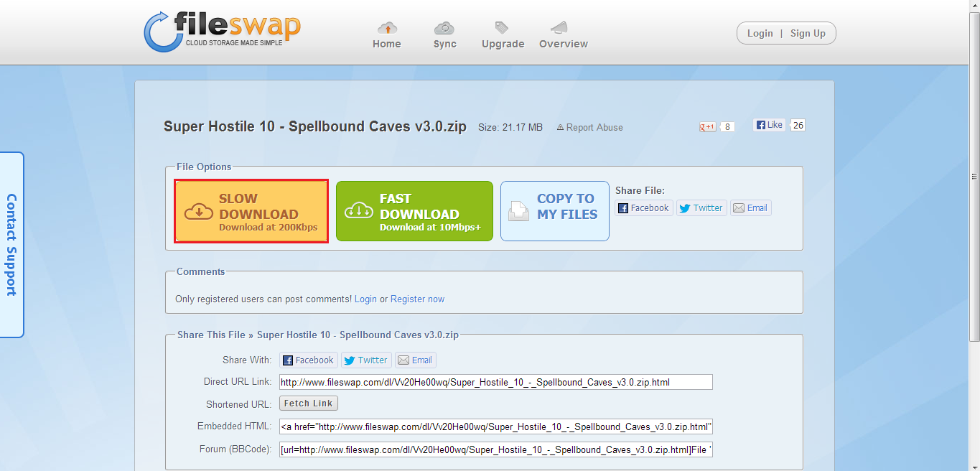Open the Contact Support side tab
Viewport: 980px width, 471px height.
(x=11, y=245)
